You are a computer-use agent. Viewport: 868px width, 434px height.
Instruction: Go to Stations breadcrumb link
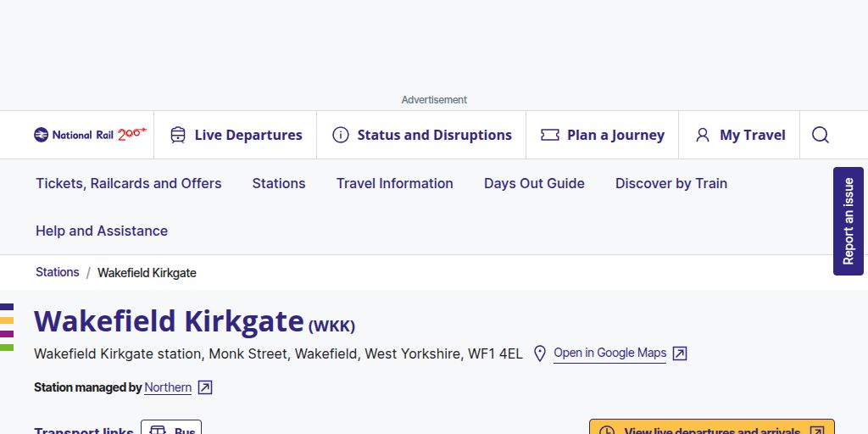point(58,272)
